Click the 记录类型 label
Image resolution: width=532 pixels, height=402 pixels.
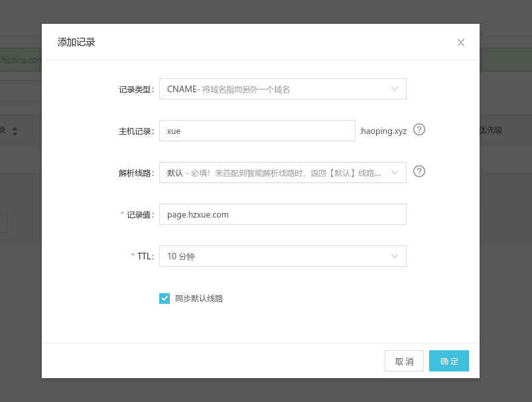[136, 90]
